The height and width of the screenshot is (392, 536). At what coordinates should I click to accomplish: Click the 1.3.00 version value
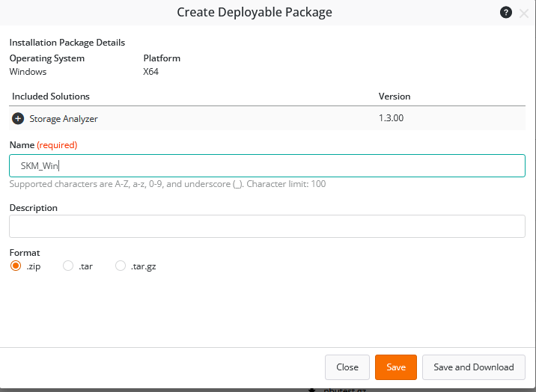click(392, 118)
